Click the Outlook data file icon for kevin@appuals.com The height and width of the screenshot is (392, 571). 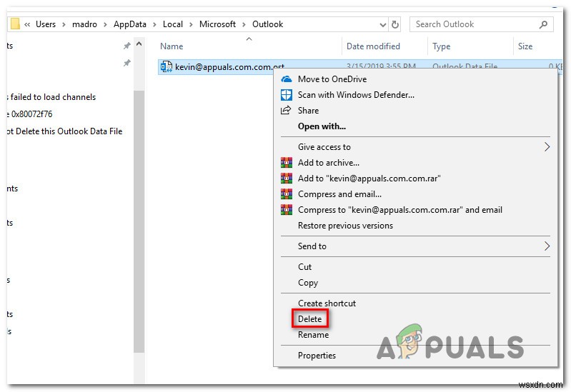click(x=167, y=66)
